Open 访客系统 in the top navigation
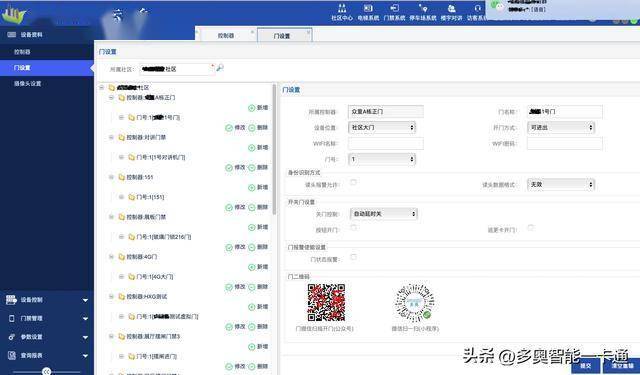640x375 pixels. point(476,12)
